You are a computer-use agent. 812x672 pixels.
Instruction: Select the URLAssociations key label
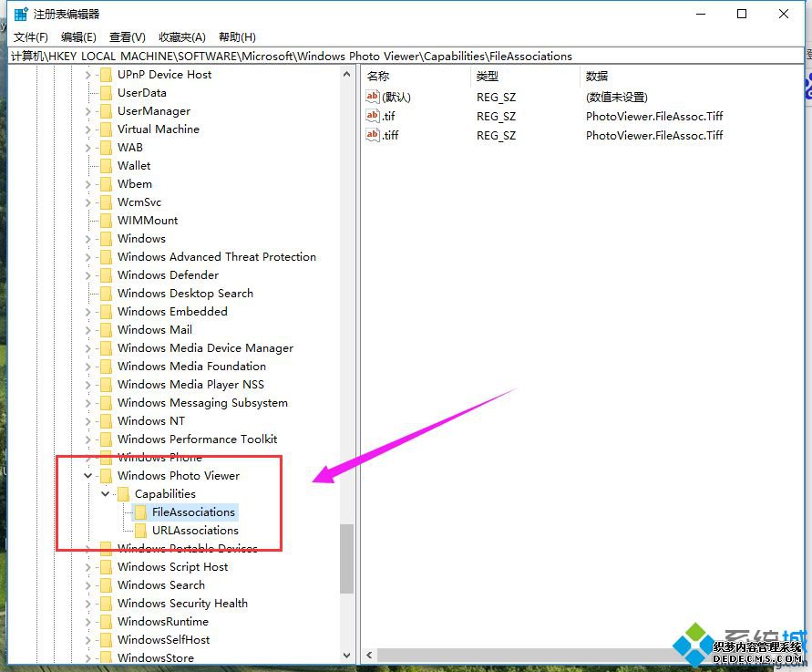(195, 531)
